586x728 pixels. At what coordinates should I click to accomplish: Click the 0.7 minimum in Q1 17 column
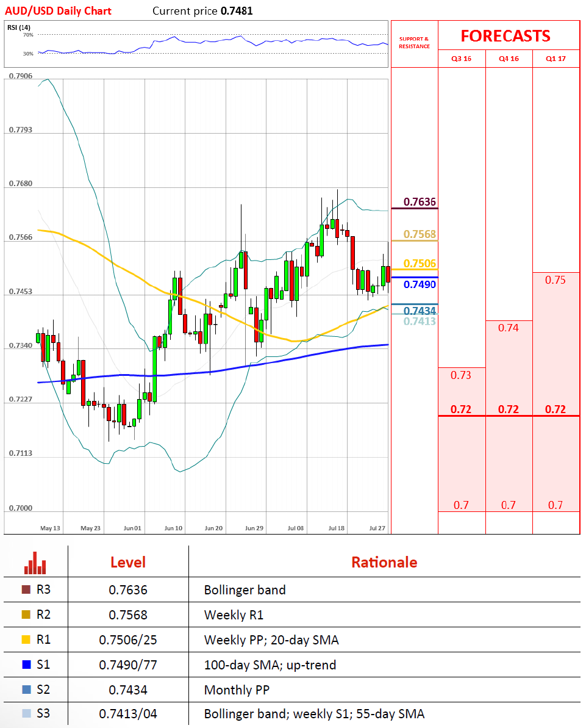click(556, 505)
